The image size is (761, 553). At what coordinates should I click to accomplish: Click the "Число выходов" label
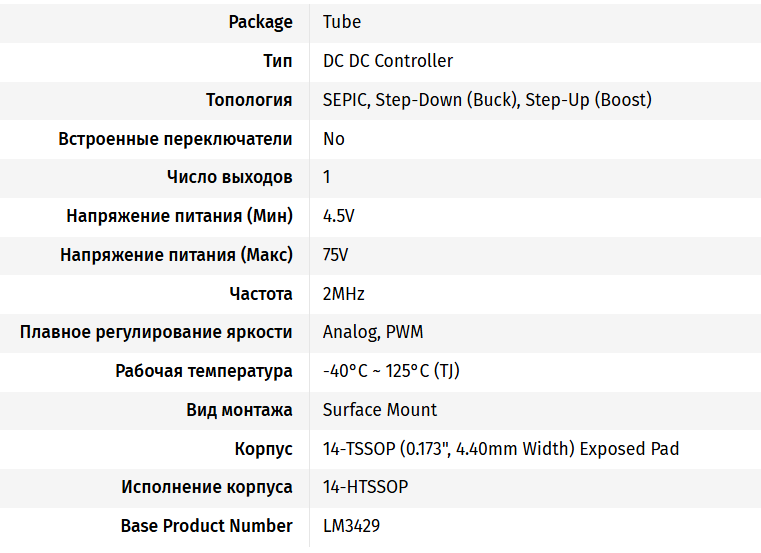(x=230, y=177)
